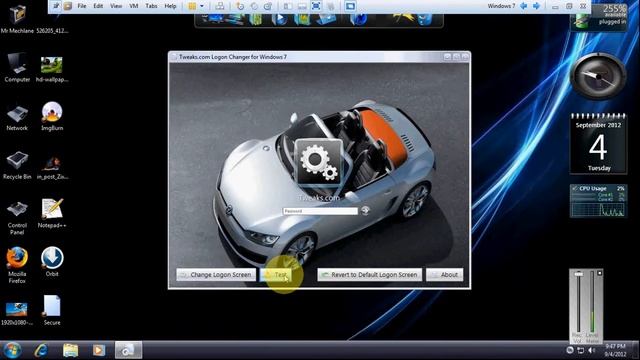Screen dimensions: 640x360
Task: Open the VMware Edit menu
Action: coord(98,6)
